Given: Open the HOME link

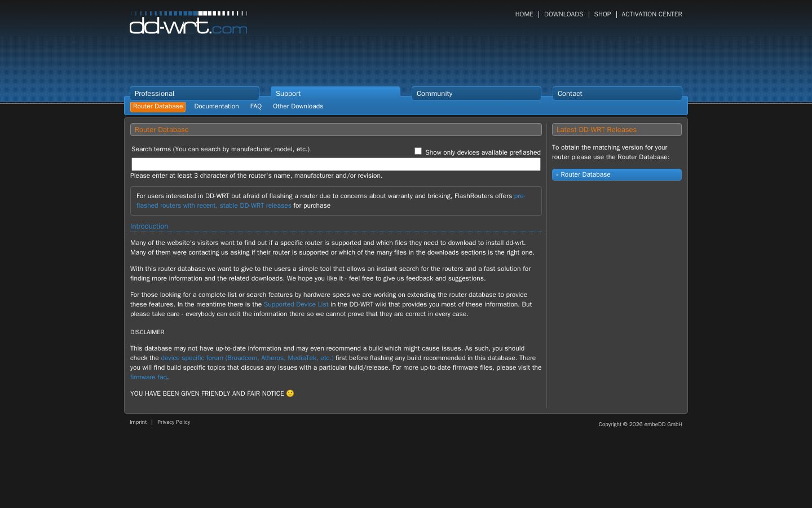Looking at the screenshot, I should (524, 14).
